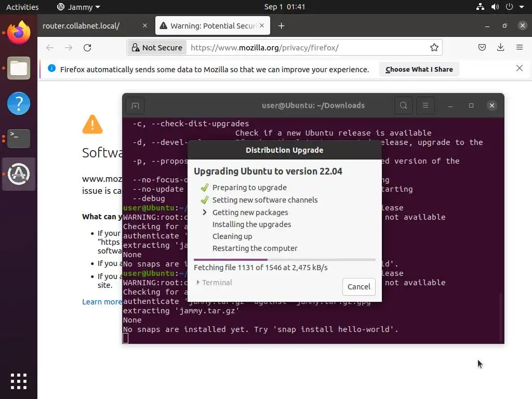
Task: Open the system menu dropdown arrow
Action: tap(522, 7)
